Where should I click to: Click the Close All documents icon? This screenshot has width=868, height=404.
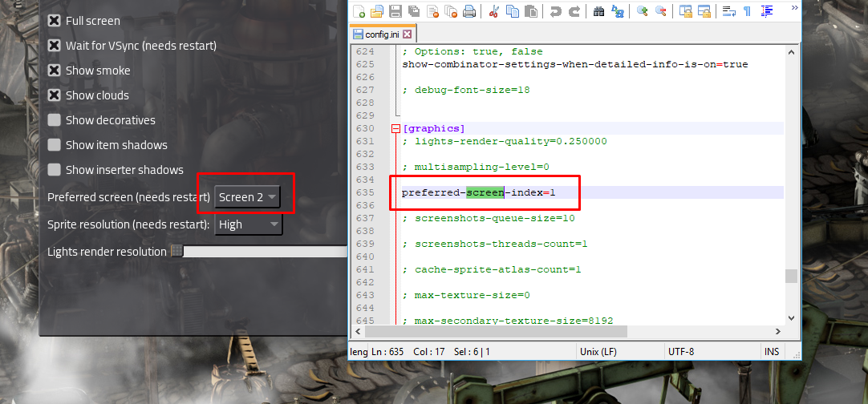coord(451,11)
